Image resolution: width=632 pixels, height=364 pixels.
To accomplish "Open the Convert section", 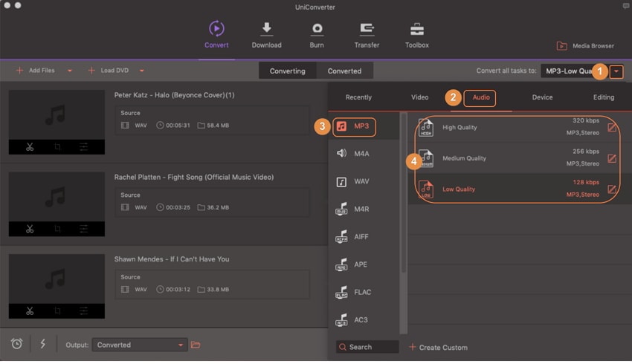I will click(x=216, y=35).
